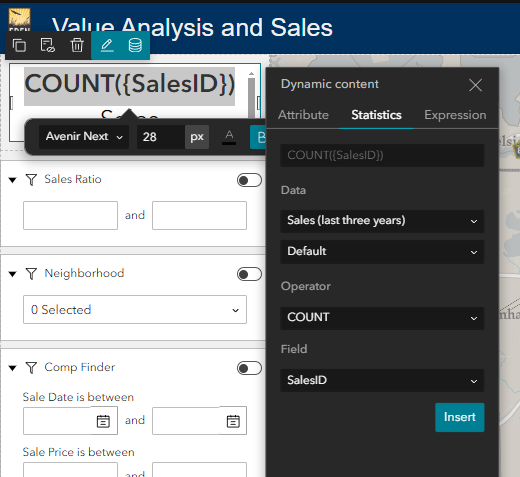Click the delete trash can icon
The image size is (520, 477).
[x=77, y=45]
